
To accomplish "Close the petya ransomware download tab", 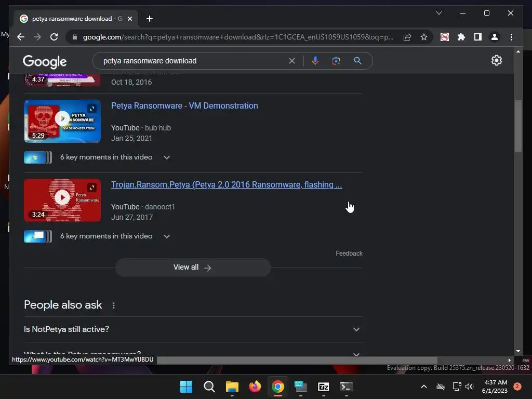I will (129, 19).
